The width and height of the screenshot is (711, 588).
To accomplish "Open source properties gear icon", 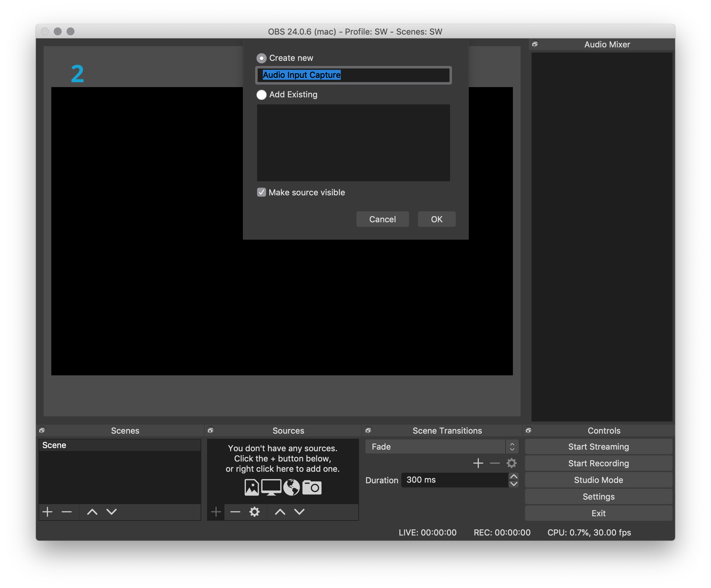I will pyautogui.click(x=254, y=511).
